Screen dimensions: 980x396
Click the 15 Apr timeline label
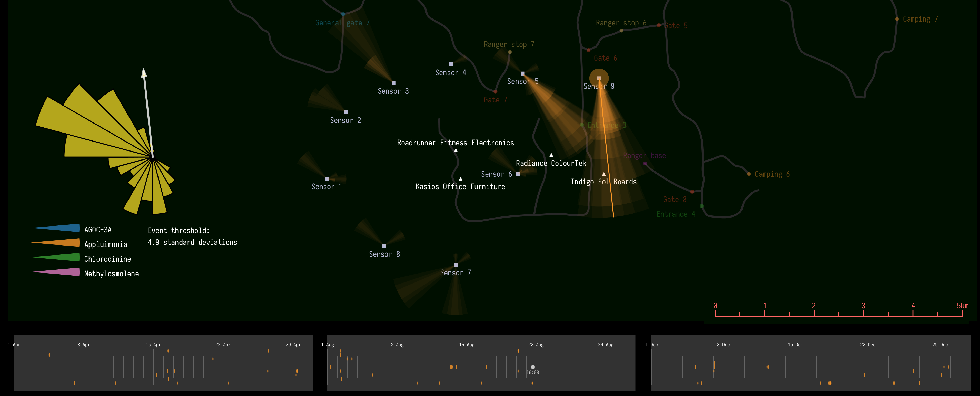tap(153, 345)
